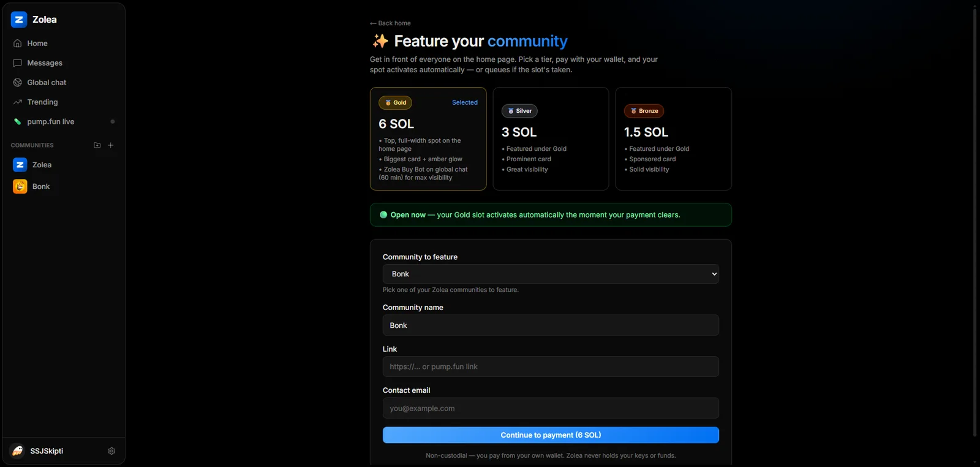Click the '3 SOL' price text

point(519,132)
